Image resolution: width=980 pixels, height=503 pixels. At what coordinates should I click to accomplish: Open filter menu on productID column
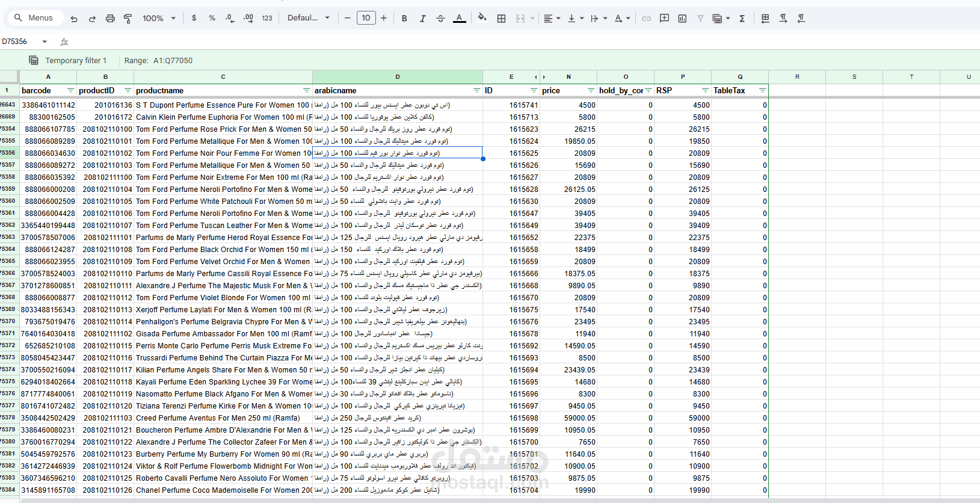(128, 90)
